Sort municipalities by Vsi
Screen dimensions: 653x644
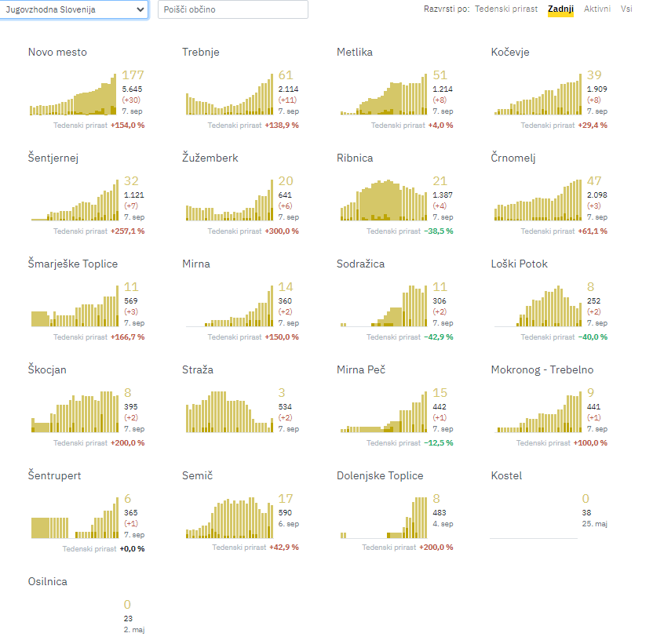pyautogui.click(x=626, y=9)
